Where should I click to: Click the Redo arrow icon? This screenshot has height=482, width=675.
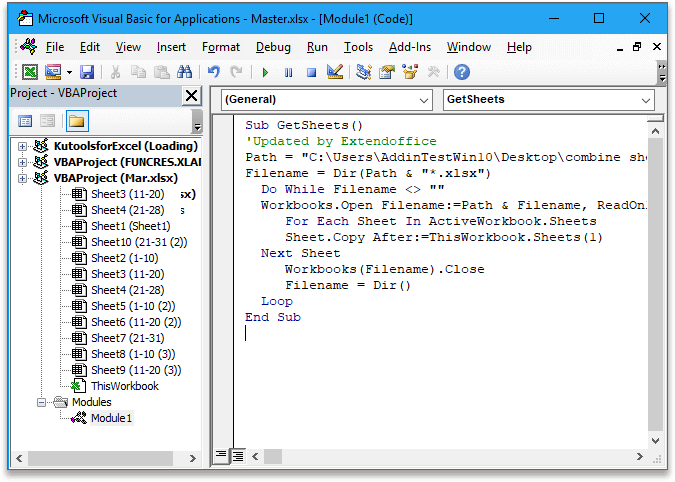tap(236, 72)
